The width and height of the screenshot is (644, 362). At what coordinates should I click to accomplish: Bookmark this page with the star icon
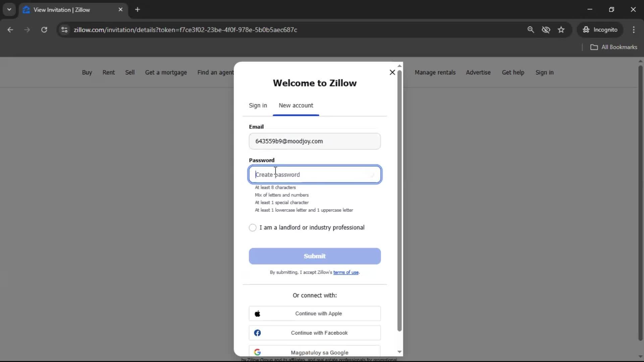pyautogui.click(x=561, y=29)
